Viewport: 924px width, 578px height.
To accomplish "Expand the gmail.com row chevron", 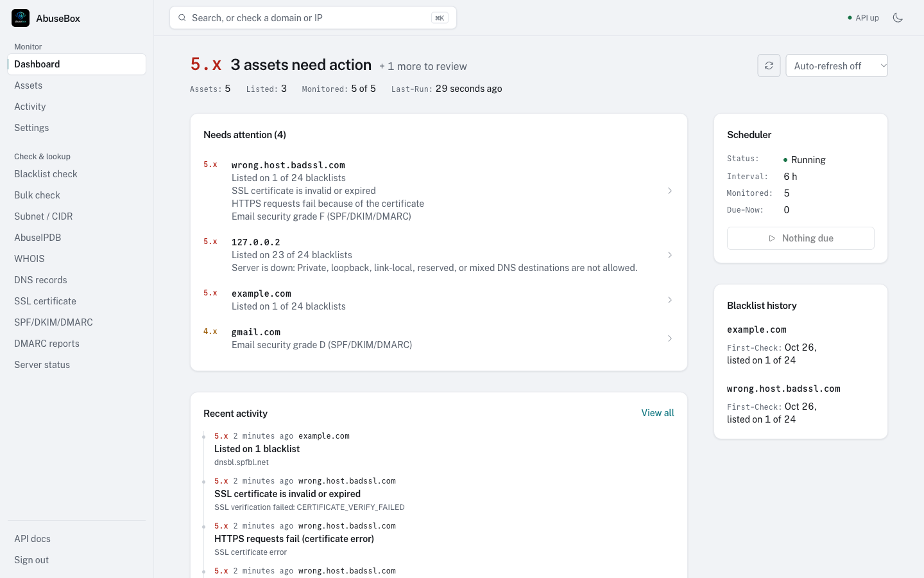I will point(670,338).
